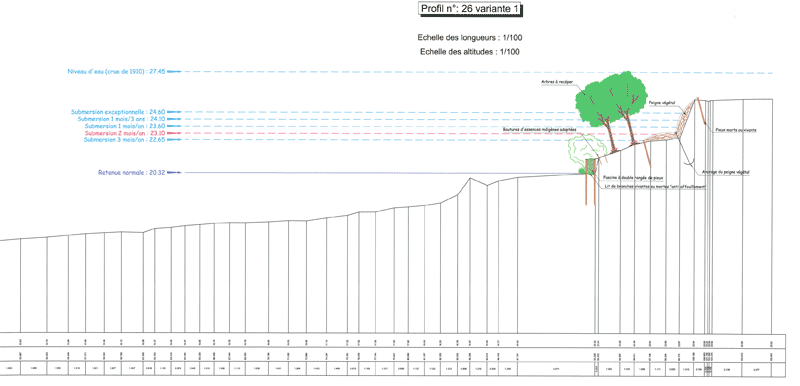Click the leaning brown stake at bank top
Viewport: 800px width, 386px height.
click(701, 111)
